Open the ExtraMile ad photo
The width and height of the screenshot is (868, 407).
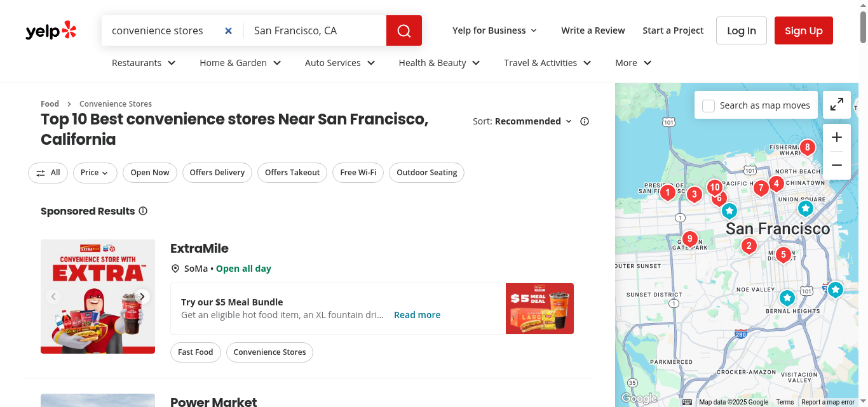[98, 297]
